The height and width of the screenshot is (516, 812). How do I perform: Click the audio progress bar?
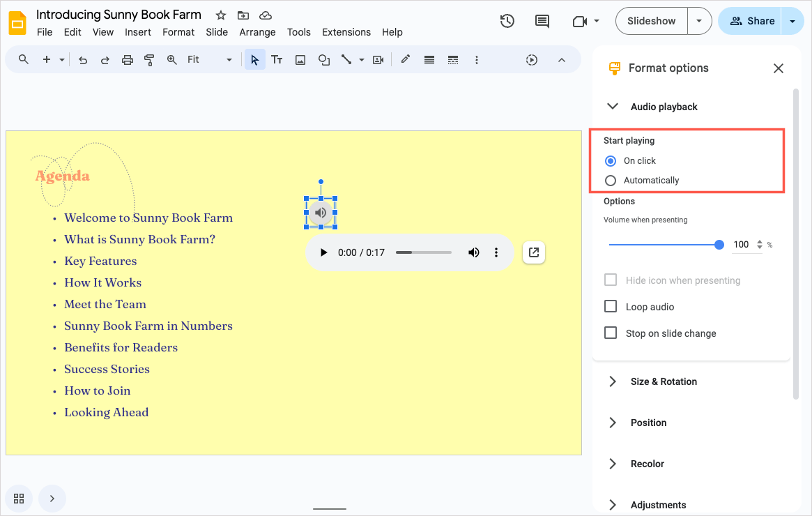(x=424, y=252)
